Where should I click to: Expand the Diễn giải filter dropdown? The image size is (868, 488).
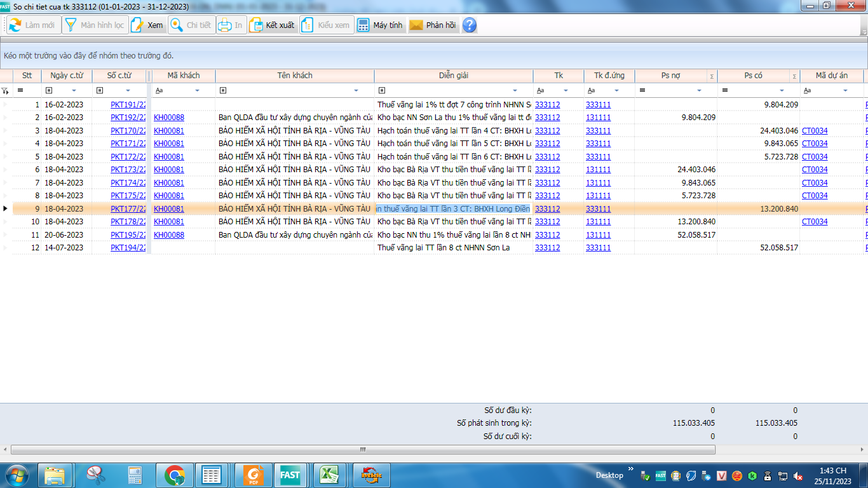(x=515, y=91)
